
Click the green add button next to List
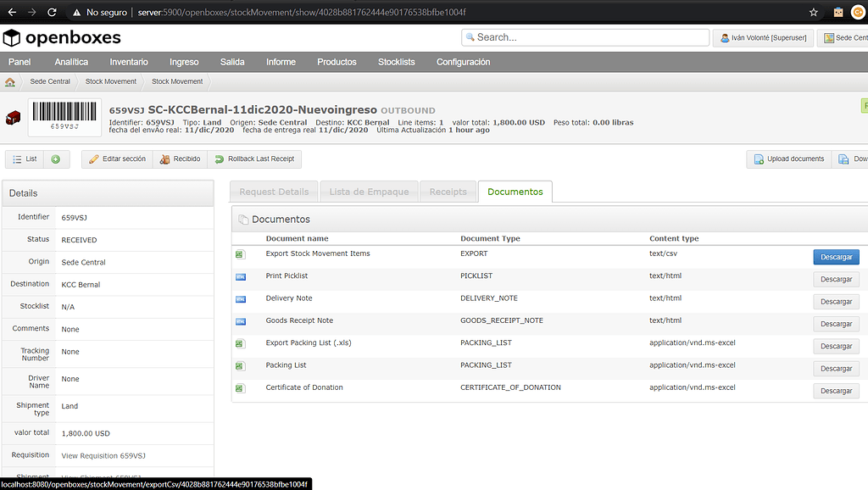click(55, 159)
